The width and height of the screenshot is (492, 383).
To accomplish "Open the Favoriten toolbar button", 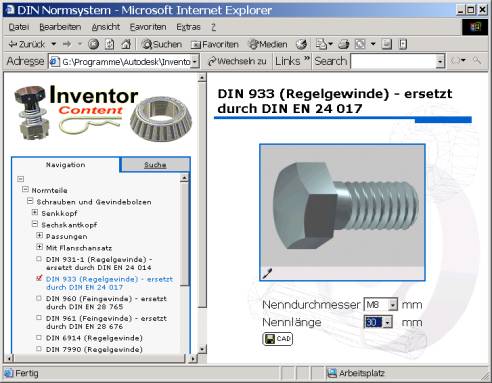I will 215,44.
